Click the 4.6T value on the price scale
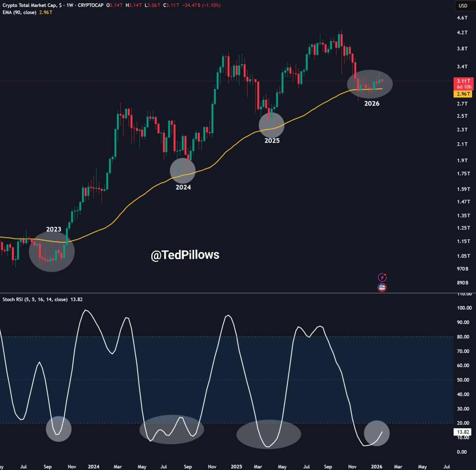The image size is (476, 470). click(x=463, y=17)
